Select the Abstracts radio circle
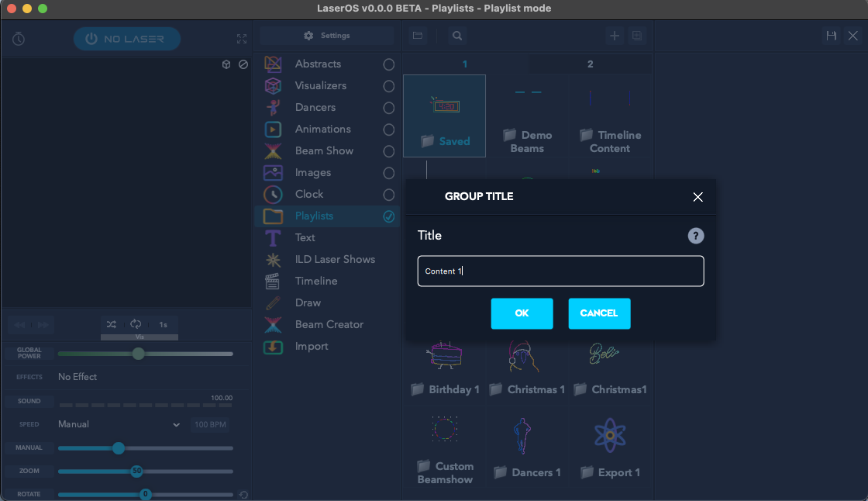Viewport: 868px width, 501px height. 389,64
